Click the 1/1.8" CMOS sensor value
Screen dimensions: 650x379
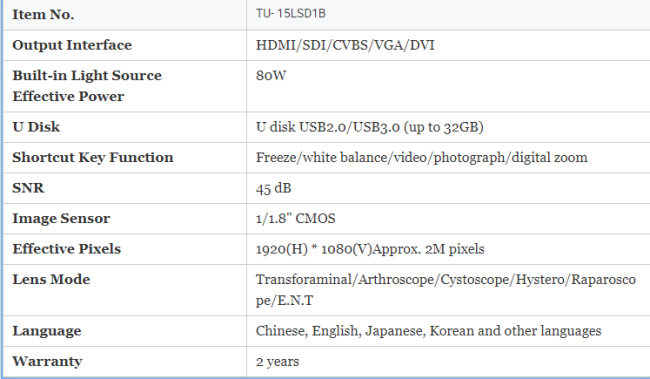coord(296,219)
